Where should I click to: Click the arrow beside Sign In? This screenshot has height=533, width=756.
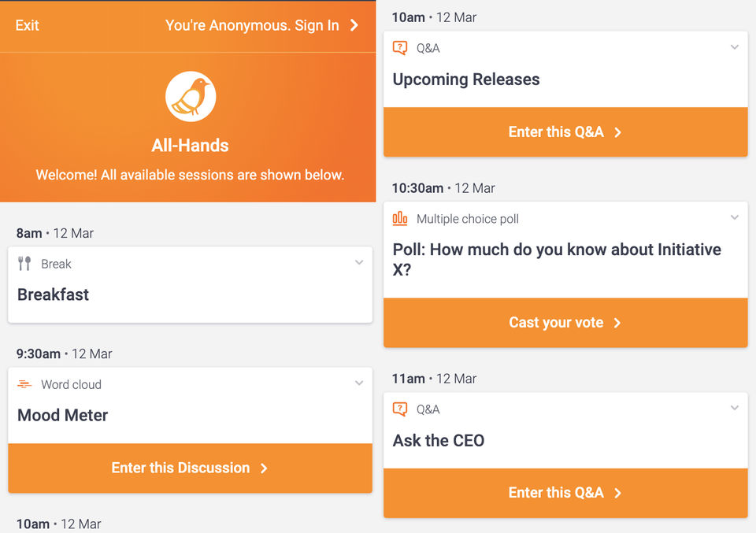(x=354, y=25)
